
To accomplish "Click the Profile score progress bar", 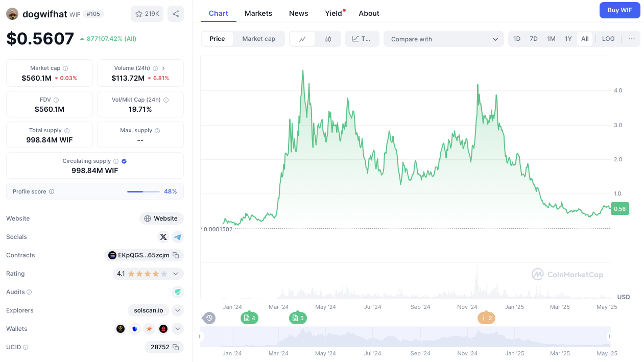I will point(144,191).
